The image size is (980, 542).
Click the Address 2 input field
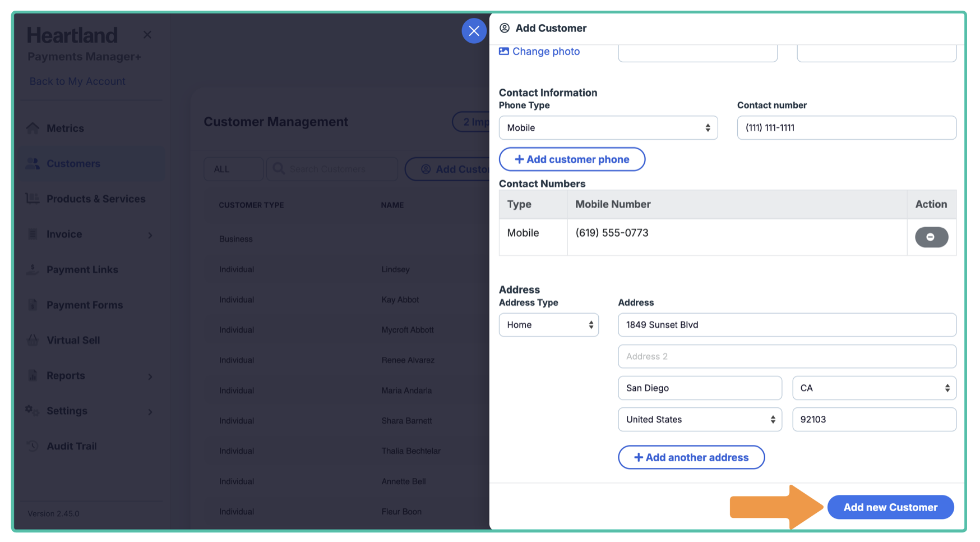click(x=787, y=356)
